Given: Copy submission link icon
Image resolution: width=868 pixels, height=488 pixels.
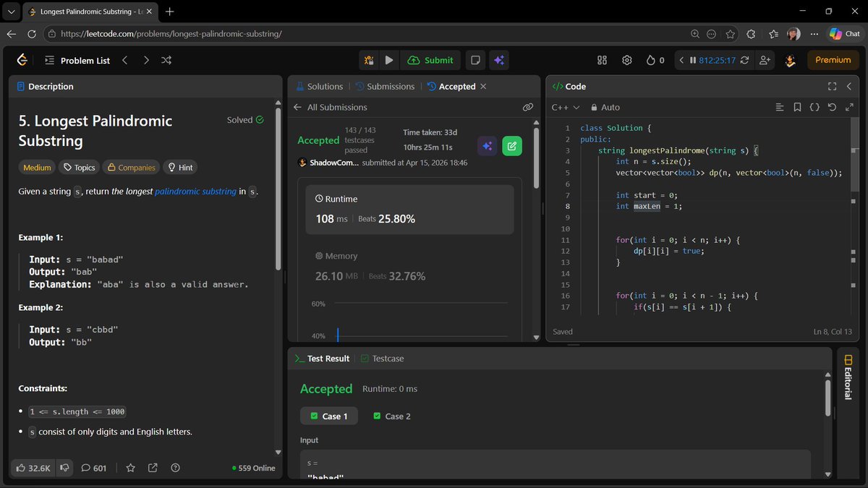Looking at the screenshot, I should point(528,107).
